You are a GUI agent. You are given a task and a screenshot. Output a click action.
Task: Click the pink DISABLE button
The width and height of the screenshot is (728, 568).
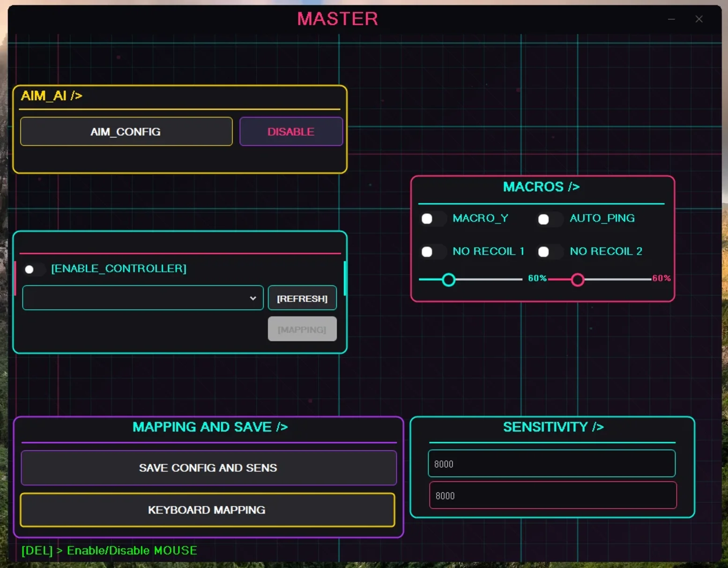point(291,132)
